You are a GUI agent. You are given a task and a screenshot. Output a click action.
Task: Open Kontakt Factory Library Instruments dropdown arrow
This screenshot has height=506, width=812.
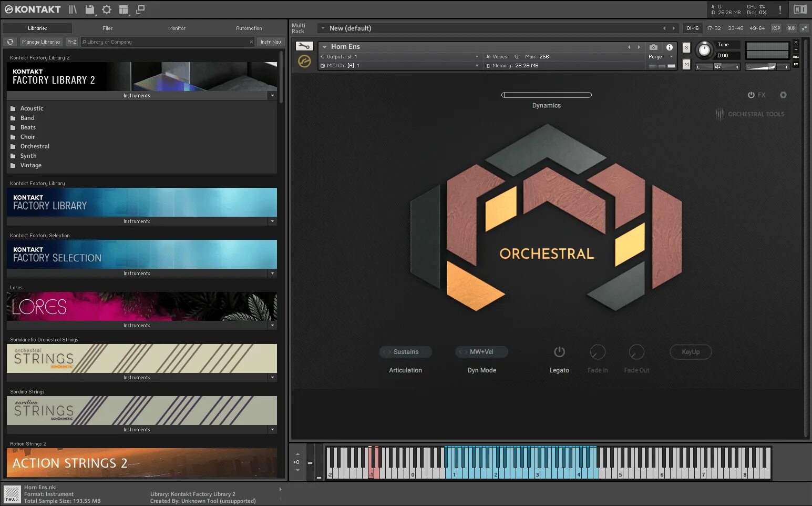(x=272, y=221)
